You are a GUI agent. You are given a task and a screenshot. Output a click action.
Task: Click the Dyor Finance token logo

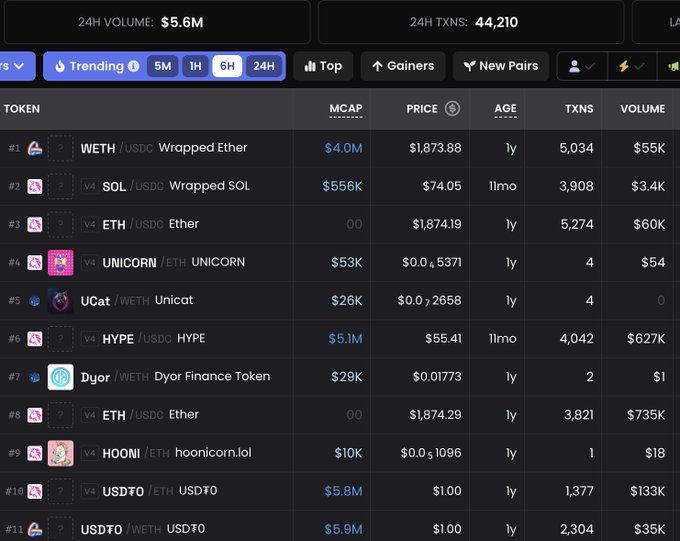(60, 377)
